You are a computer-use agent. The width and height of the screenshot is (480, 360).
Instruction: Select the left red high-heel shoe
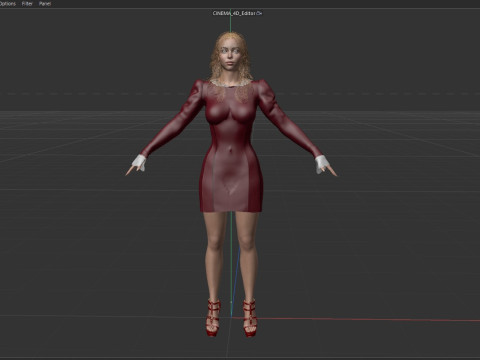pos(213,317)
